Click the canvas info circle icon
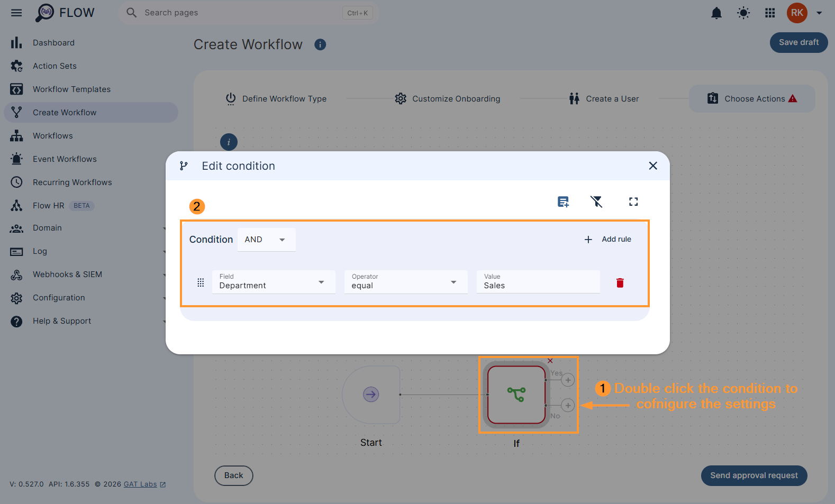The width and height of the screenshot is (835, 504). coord(229,142)
